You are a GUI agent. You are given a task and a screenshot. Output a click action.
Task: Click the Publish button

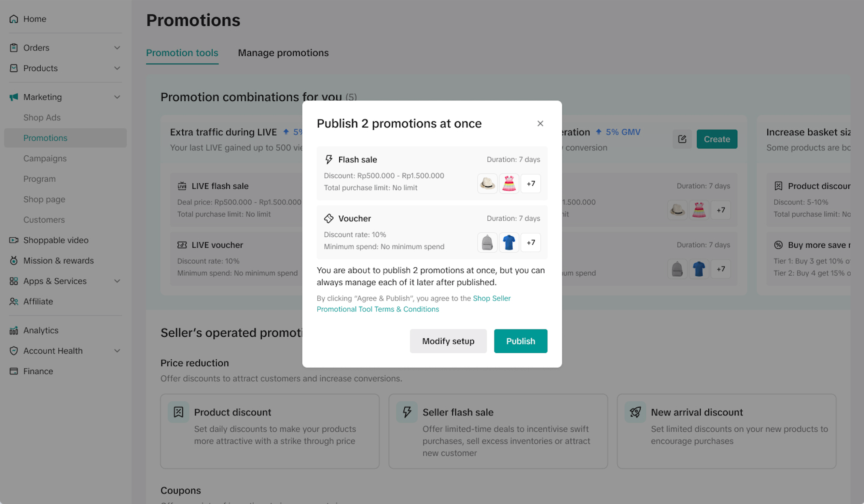tap(520, 341)
